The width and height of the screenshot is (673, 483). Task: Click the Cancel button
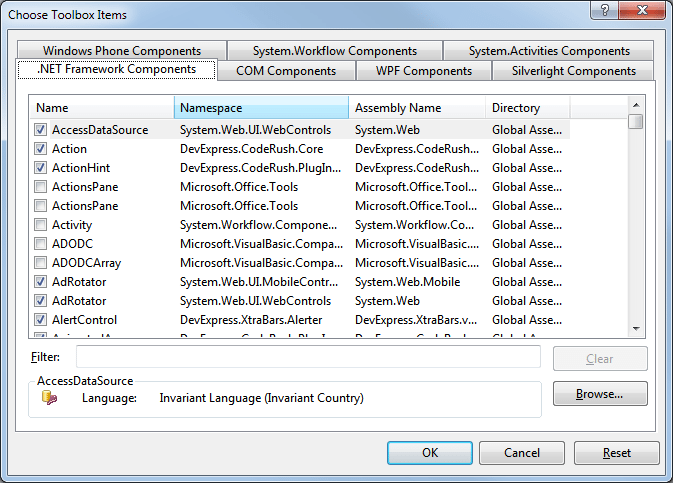[521, 453]
